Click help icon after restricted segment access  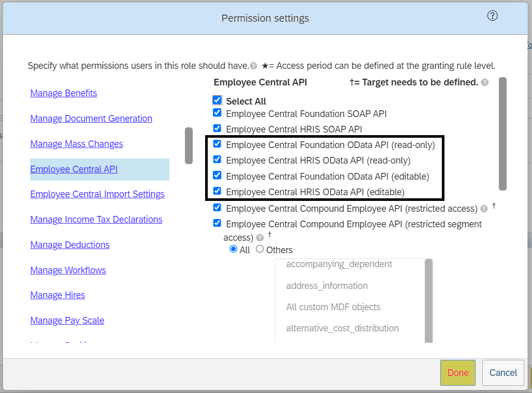[x=260, y=238]
